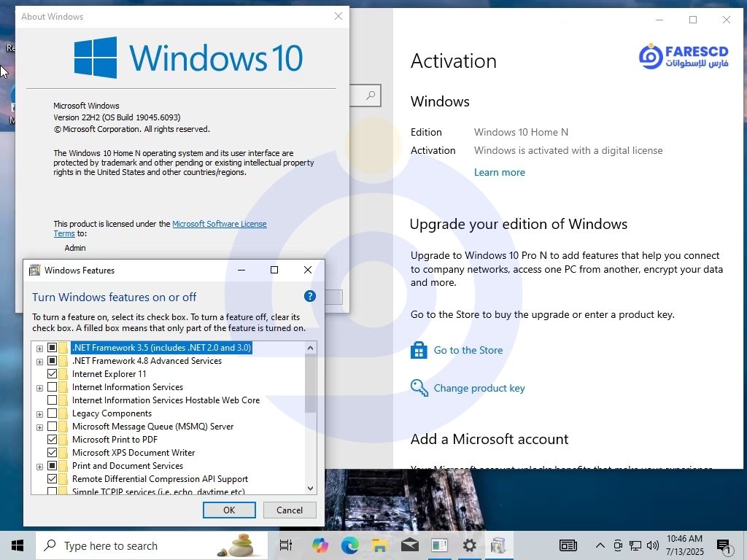Select Remote Differential Compression API Support row
Image resolution: width=747 pixels, height=560 pixels.
160,479
